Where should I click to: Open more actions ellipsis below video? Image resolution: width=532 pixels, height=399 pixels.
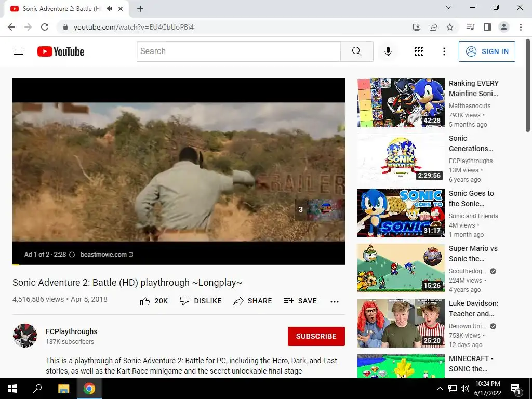pos(334,302)
